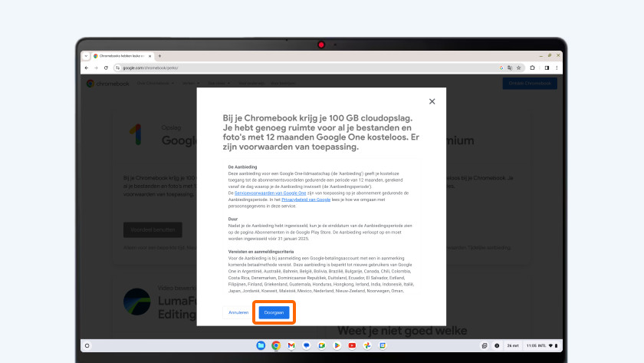This screenshot has width=644, height=363.
Task: Open a new tab with the plus button
Action: 159,56
